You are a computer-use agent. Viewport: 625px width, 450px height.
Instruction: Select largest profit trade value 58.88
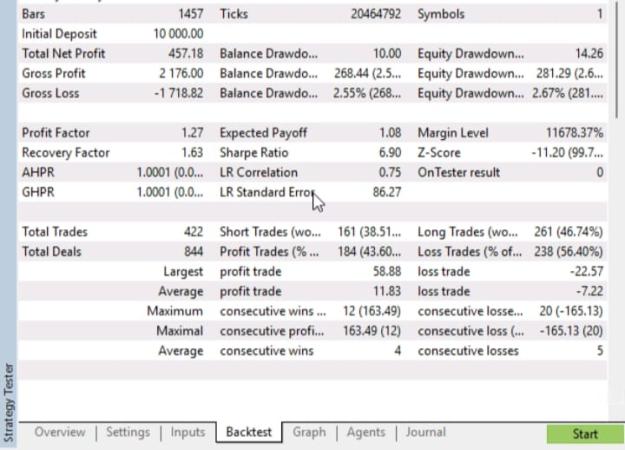click(x=387, y=271)
